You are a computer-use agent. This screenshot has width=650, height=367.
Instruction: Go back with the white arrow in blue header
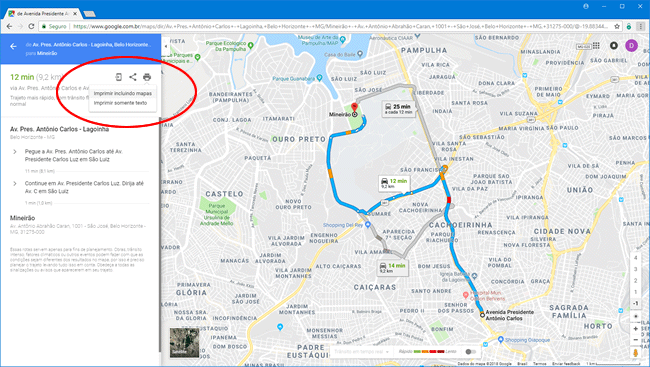point(13,46)
